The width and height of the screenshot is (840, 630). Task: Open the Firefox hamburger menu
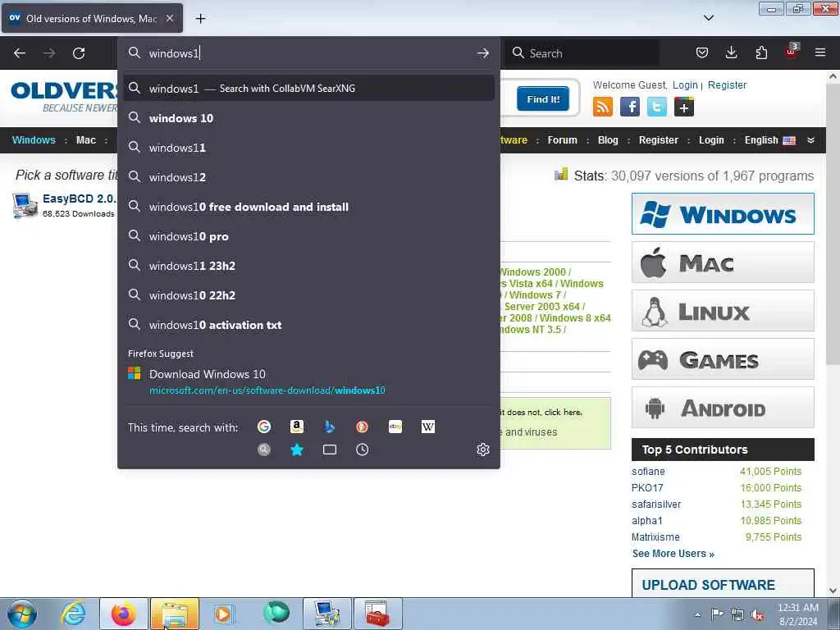click(820, 52)
